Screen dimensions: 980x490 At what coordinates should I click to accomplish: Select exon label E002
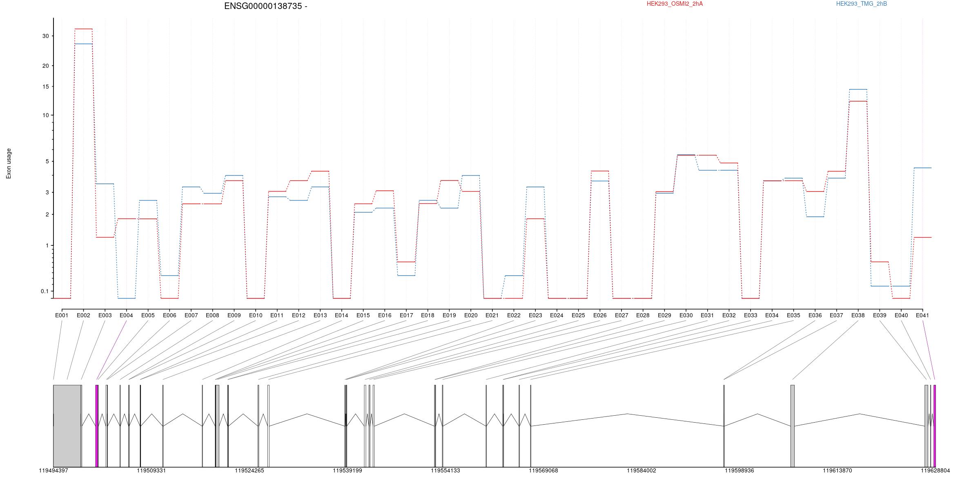[x=83, y=315]
